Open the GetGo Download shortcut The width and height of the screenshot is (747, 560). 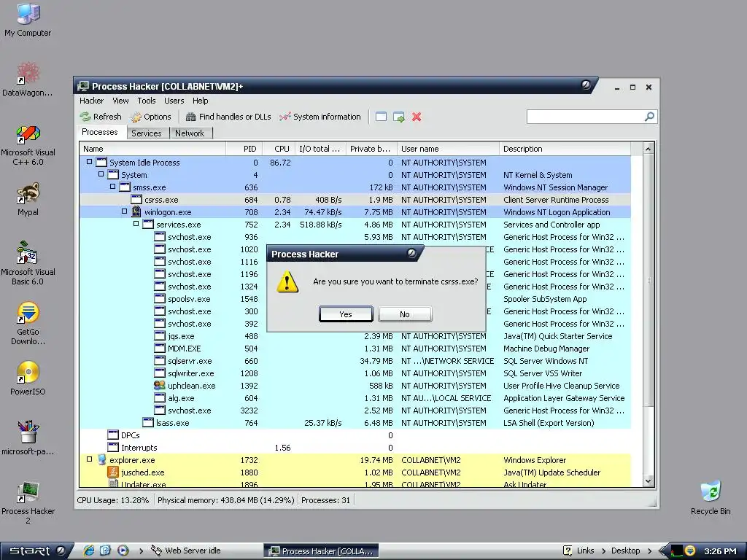click(x=28, y=324)
